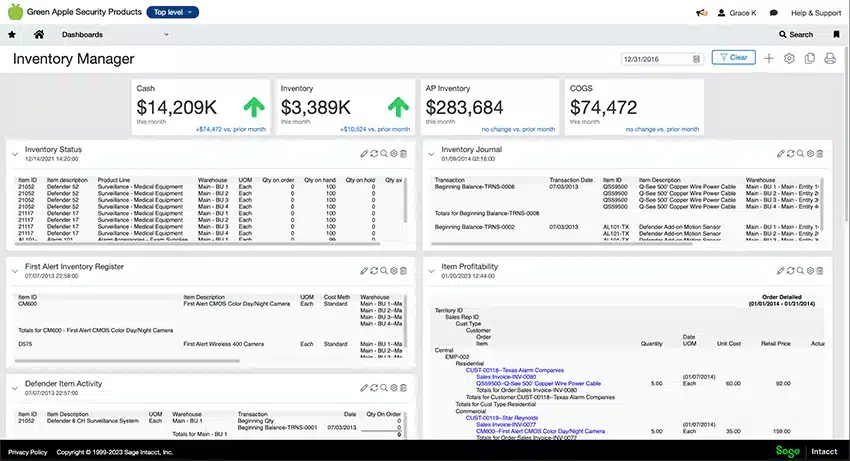This screenshot has height=461, width=850.
Task: Edit the Inventory Journal panel
Action: point(780,153)
